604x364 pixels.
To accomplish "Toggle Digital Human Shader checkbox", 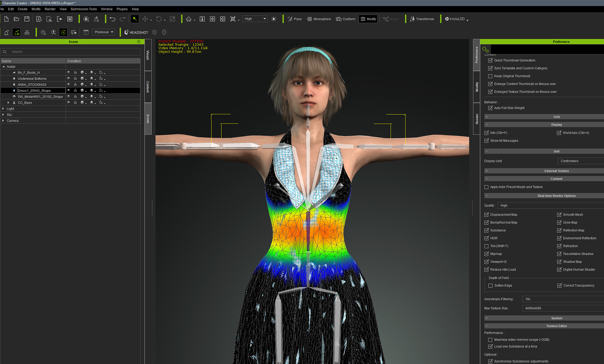I will click(x=559, y=270).
